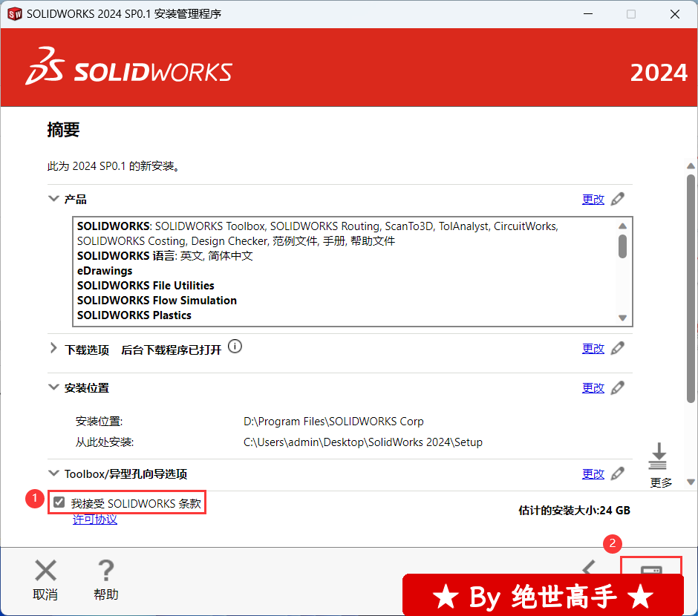698x616 pixels.
Task: Click the 帮助 question mark icon
Action: click(106, 570)
